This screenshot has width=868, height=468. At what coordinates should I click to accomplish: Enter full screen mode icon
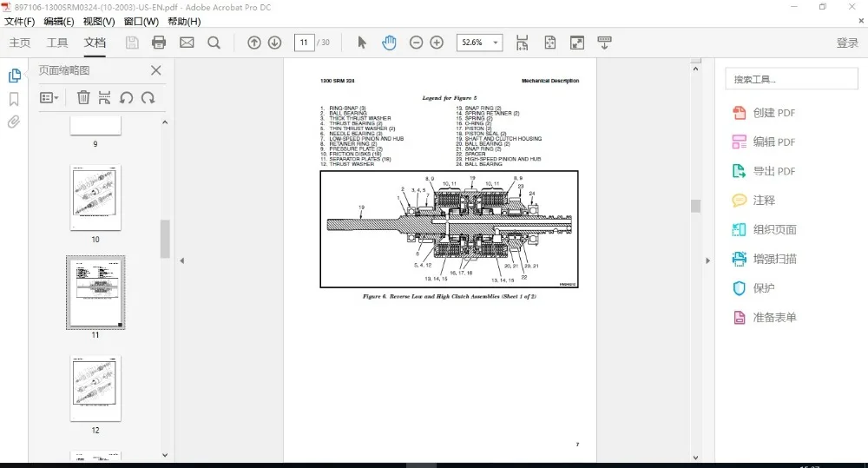[577, 43]
